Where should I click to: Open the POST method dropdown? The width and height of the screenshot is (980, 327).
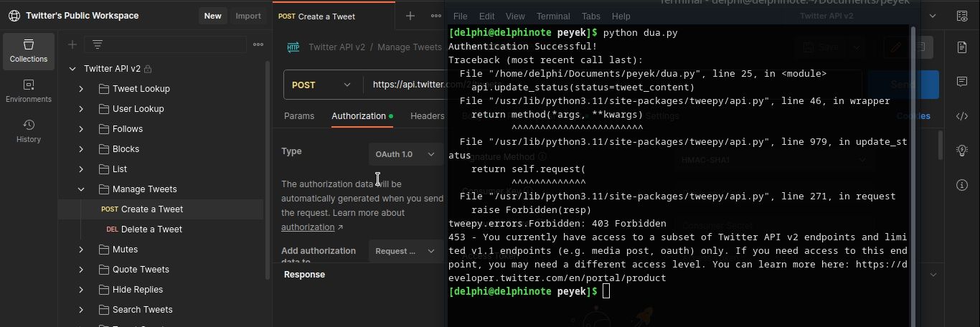[323, 85]
